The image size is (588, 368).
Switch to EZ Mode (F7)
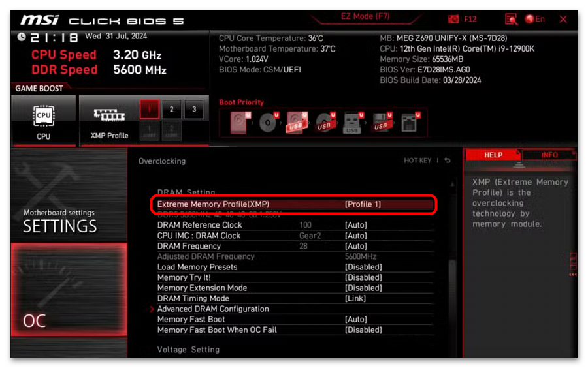[365, 16]
